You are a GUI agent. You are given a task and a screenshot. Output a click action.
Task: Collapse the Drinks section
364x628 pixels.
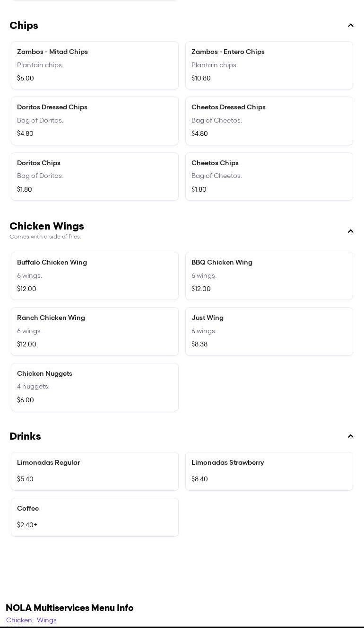(350, 436)
